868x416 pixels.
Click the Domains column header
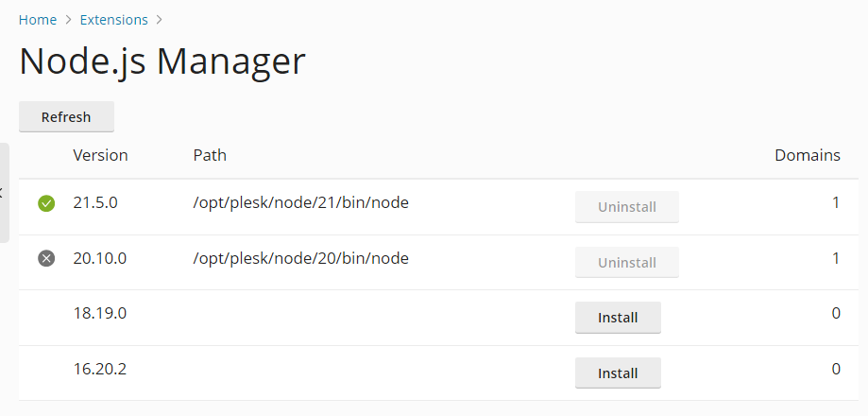pos(807,155)
